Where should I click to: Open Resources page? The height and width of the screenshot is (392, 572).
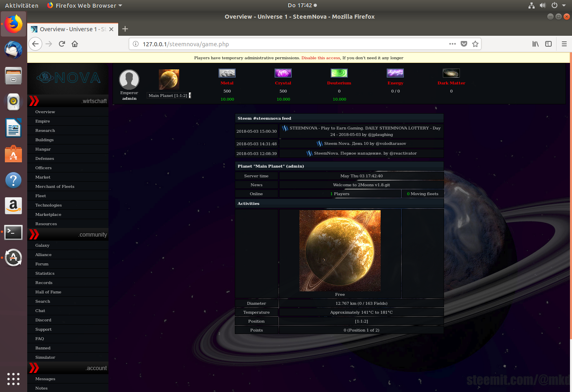pyautogui.click(x=46, y=224)
